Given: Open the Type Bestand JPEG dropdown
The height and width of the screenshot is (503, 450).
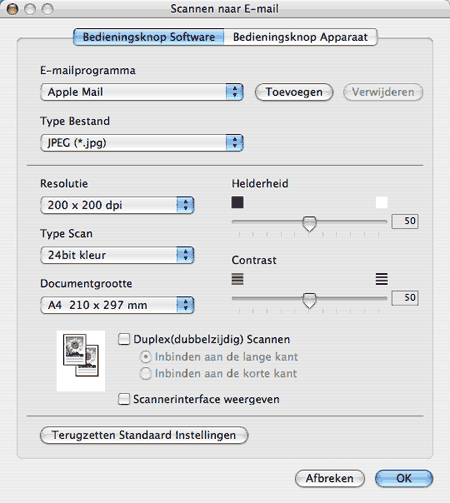Looking at the screenshot, I should (x=142, y=143).
